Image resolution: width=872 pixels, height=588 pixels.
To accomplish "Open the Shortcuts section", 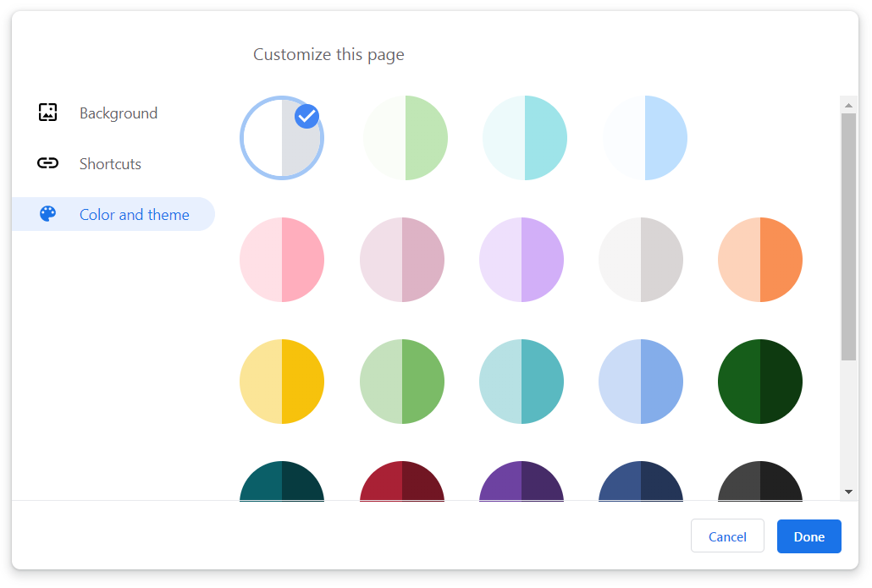I will pos(110,164).
